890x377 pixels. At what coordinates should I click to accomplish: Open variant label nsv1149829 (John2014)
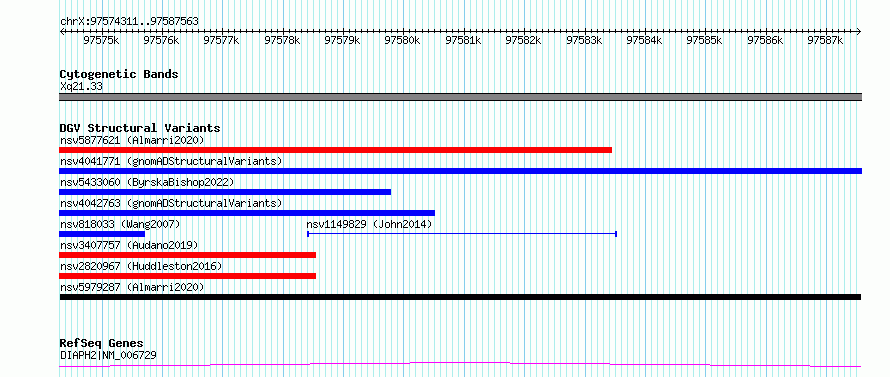(x=369, y=224)
